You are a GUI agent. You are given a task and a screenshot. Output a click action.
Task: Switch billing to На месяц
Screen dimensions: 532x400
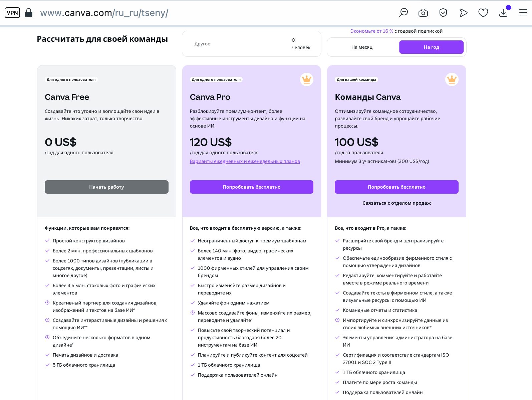[x=362, y=47]
